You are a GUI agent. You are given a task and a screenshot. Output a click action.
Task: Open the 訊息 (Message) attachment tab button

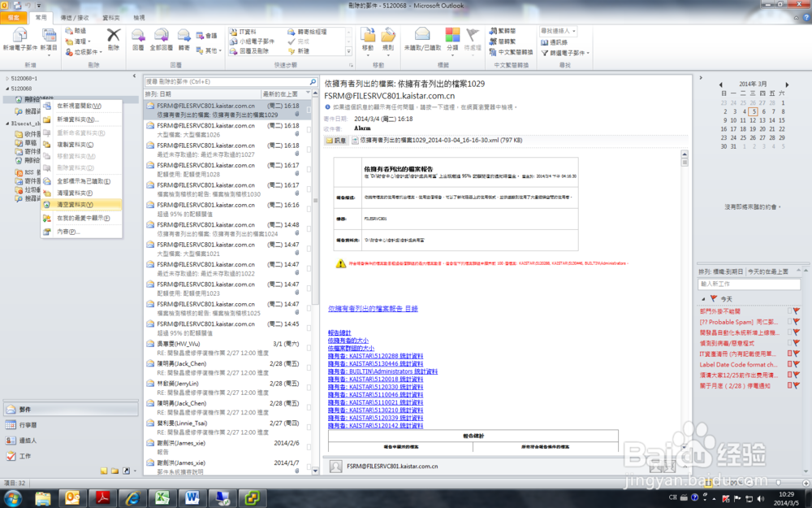335,141
